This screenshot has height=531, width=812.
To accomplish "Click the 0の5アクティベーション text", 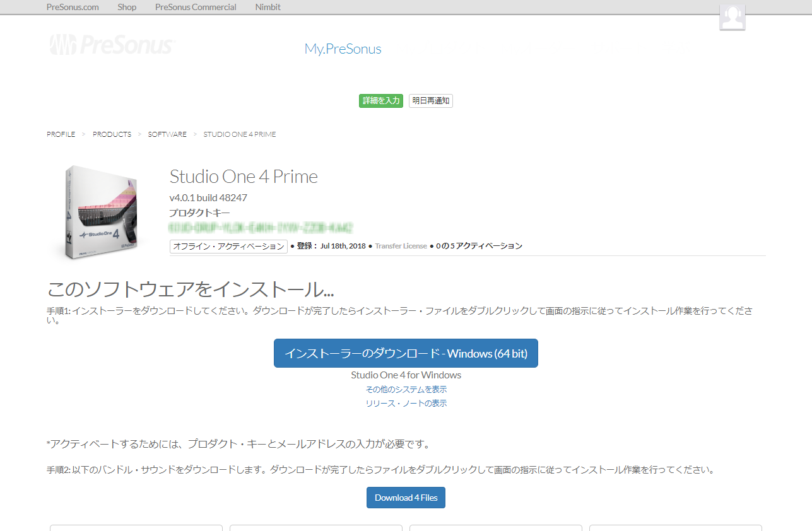I will [x=479, y=246].
